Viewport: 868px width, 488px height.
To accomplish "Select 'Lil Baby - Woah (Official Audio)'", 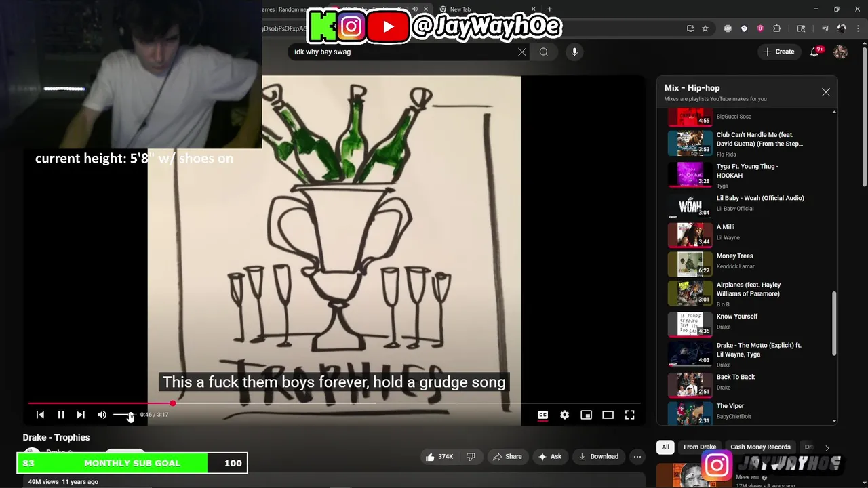I will point(737,205).
